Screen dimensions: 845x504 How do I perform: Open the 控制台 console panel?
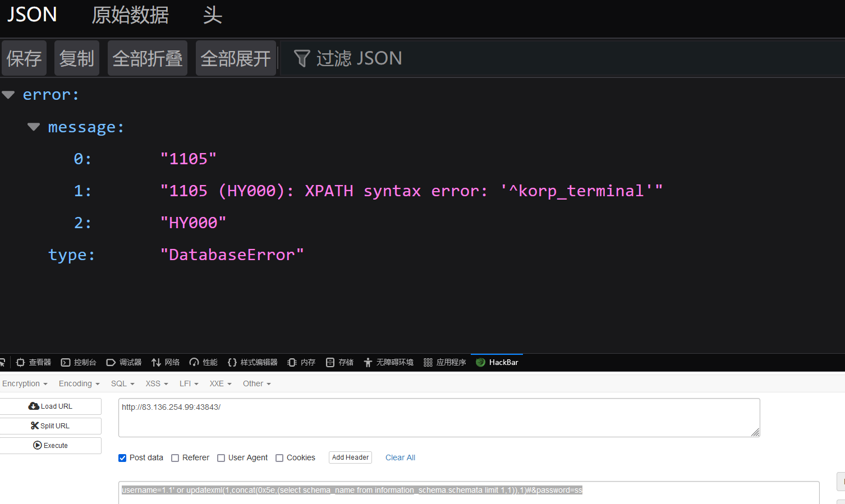click(79, 362)
